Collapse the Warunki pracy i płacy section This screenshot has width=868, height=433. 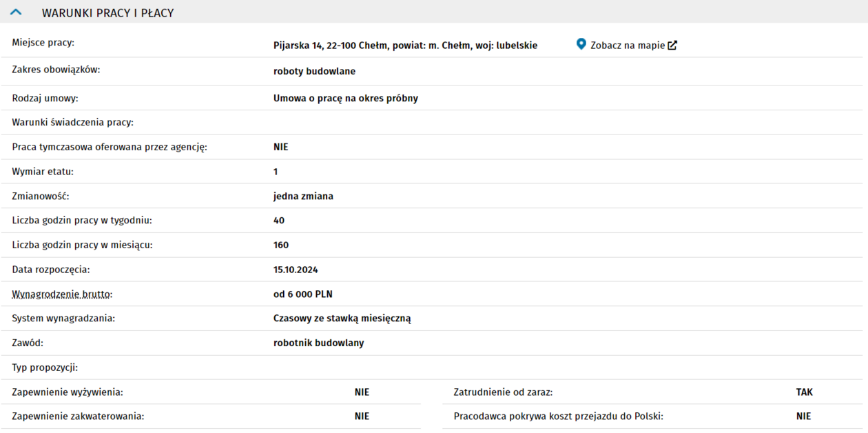coord(17,12)
